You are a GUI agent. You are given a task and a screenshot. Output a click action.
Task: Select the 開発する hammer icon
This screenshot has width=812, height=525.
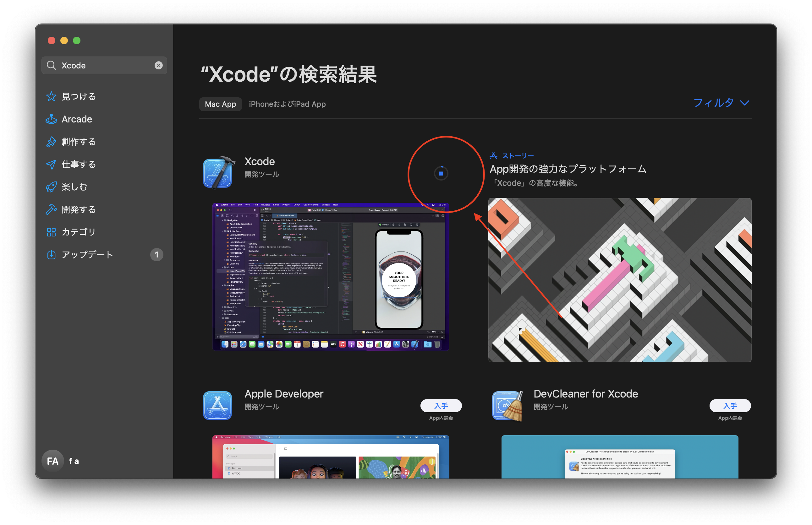coord(51,209)
